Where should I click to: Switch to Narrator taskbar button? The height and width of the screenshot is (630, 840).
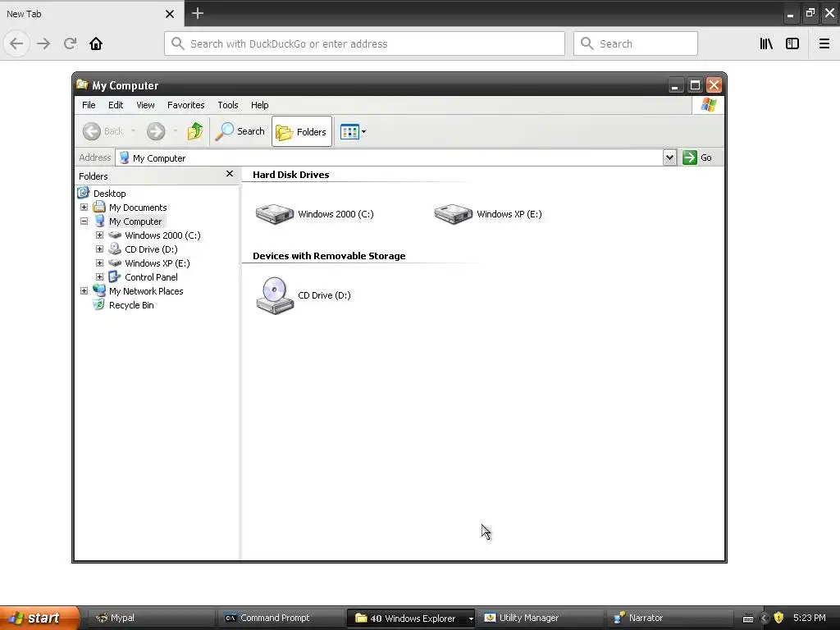[x=669, y=618]
